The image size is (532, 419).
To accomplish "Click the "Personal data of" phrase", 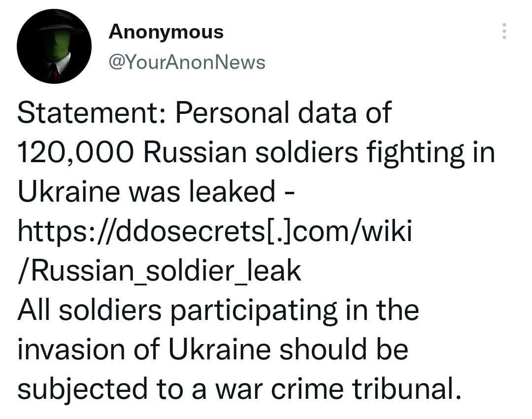I will [x=283, y=113].
